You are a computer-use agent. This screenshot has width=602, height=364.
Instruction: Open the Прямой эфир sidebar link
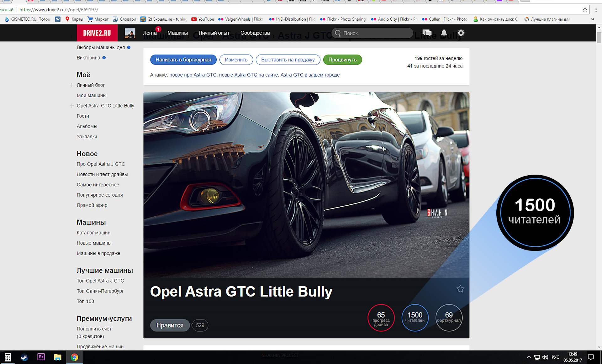point(92,205)
